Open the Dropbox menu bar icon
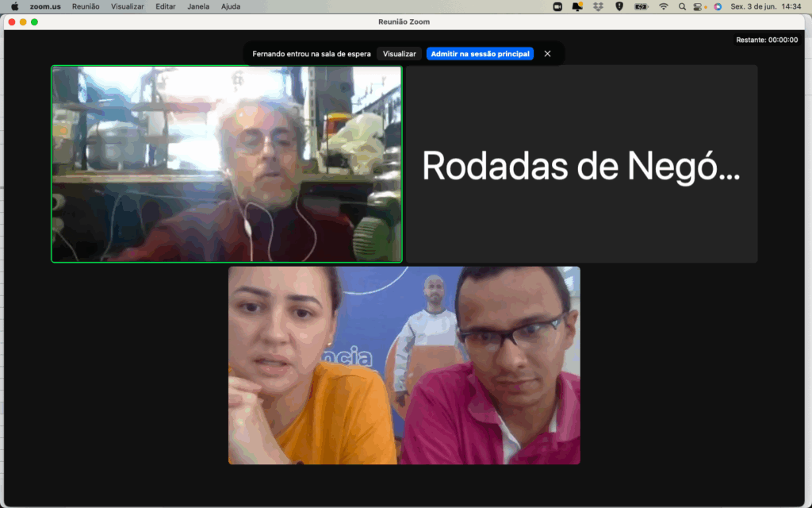The image size is (812, 508). point(599,6)
